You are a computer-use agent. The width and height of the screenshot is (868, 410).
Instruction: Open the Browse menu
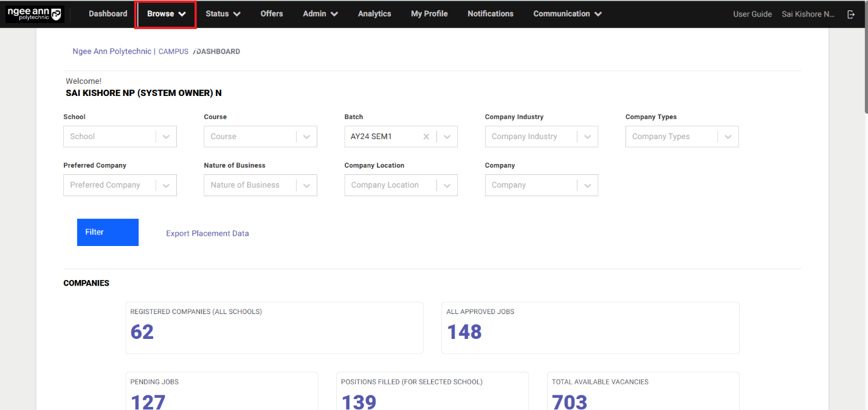click(x=166, y=14)
